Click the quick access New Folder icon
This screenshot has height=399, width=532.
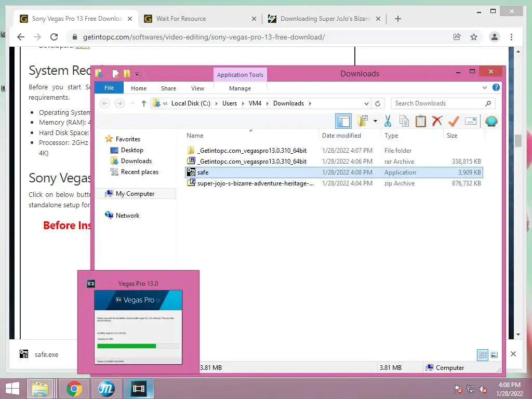tap(127, 74)
